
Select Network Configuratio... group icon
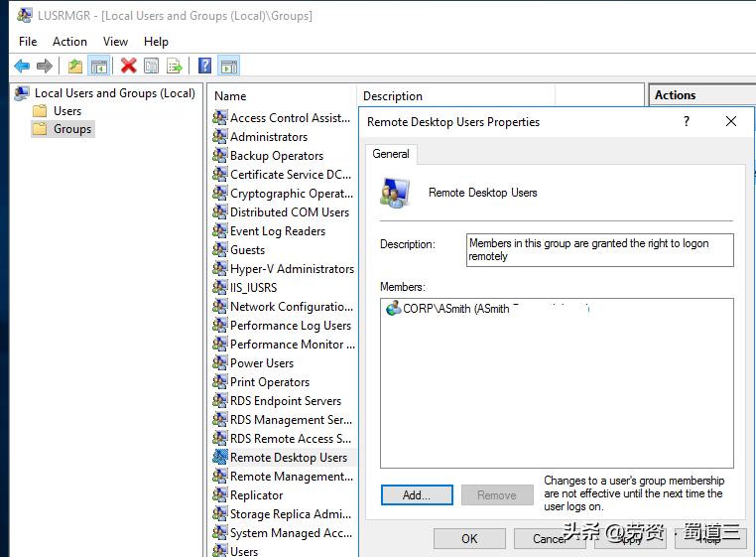pyautogui.click(x=220, y=306)
